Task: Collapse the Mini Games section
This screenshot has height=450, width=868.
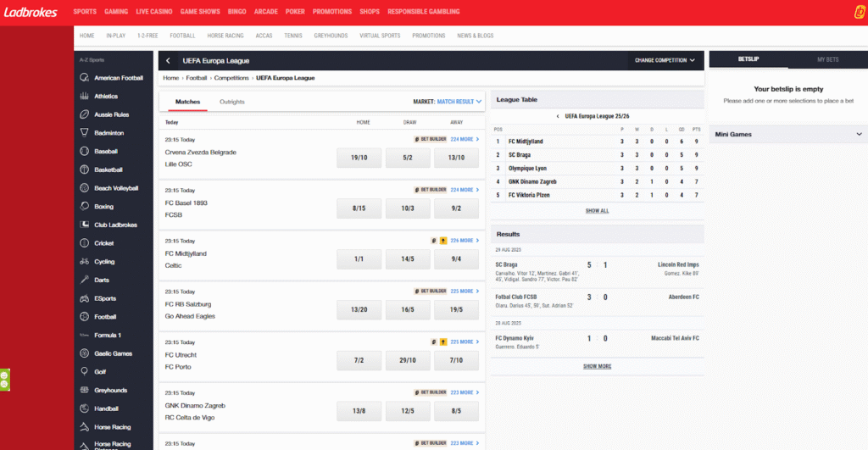Action: (858, 134)
